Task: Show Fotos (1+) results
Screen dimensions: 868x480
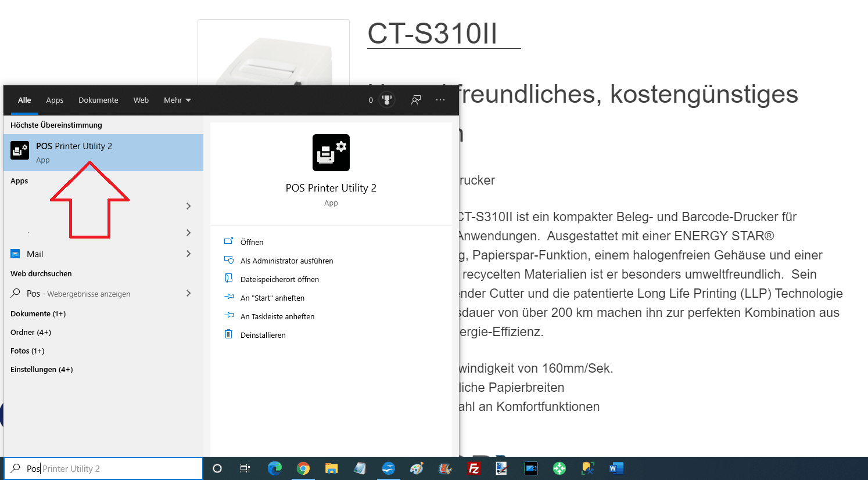Action: tap(27, 351)
